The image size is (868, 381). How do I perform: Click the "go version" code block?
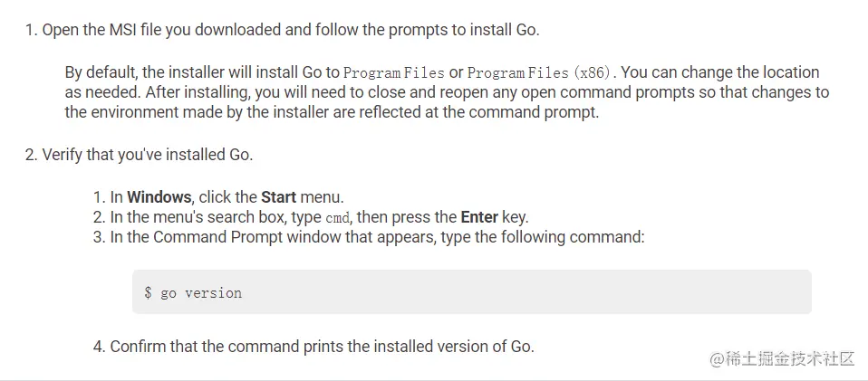[x=471, y=292]
